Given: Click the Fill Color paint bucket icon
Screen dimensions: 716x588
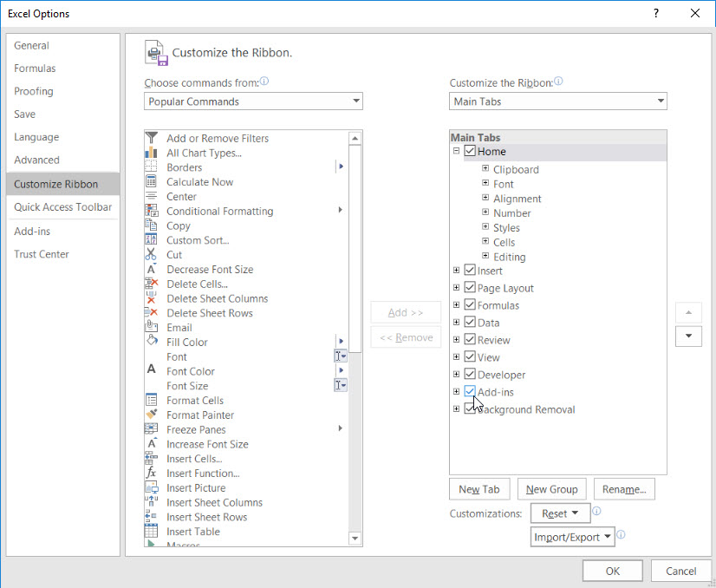Looking at the screenshot, I should 151,342.
